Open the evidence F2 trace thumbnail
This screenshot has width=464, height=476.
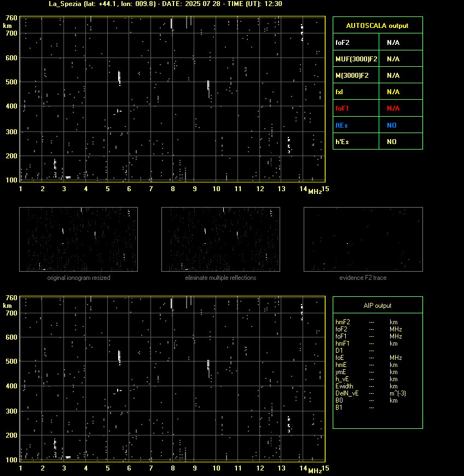point(363,239)
